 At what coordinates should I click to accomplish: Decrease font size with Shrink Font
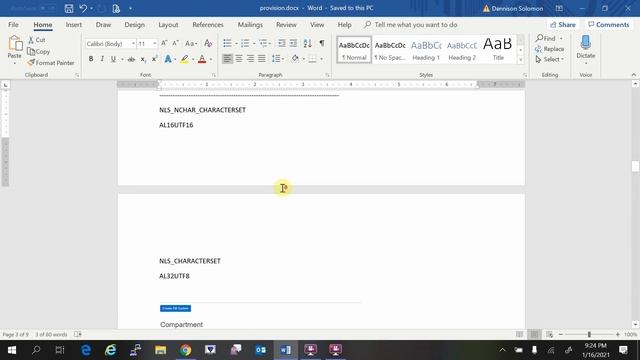pyautogui.click(x=176, y=43)
